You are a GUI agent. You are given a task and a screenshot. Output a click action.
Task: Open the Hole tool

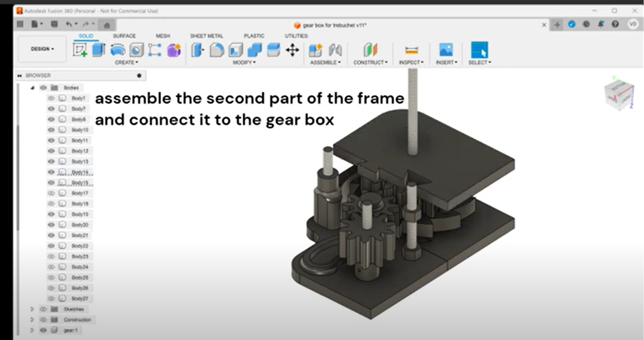(x=136, y=50)
